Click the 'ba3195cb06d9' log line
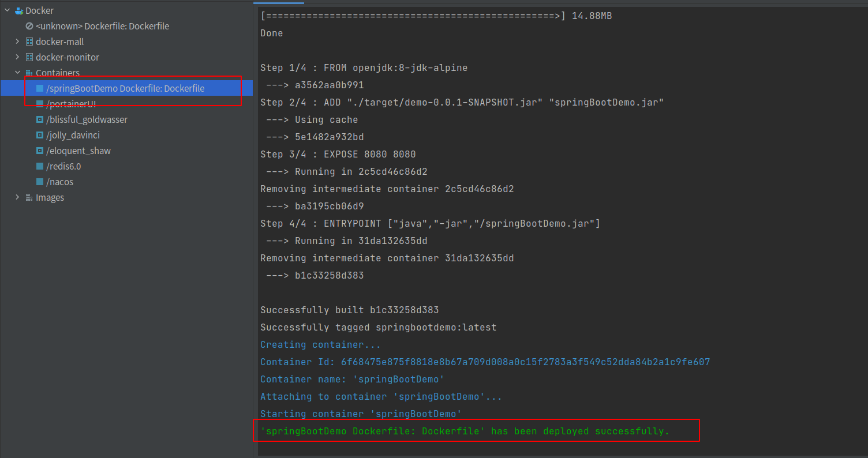The height and width of the screenshot is (458, 868). click(x=315, y=207)
